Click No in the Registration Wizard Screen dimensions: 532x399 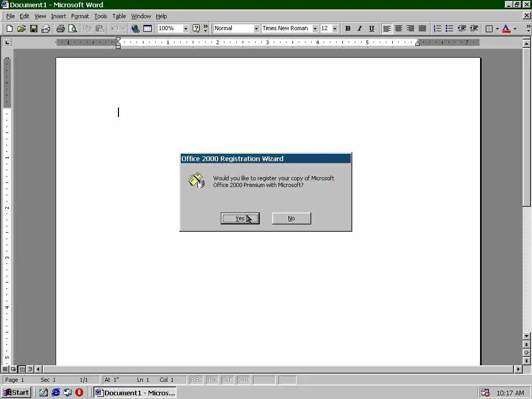(291, 219)
